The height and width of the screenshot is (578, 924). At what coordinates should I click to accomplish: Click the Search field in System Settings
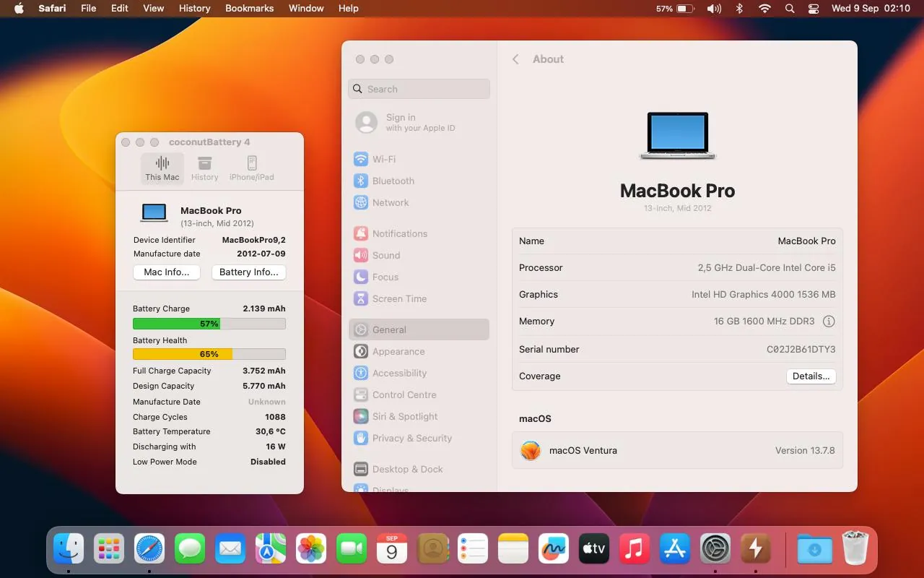click(x=419, y=89)
